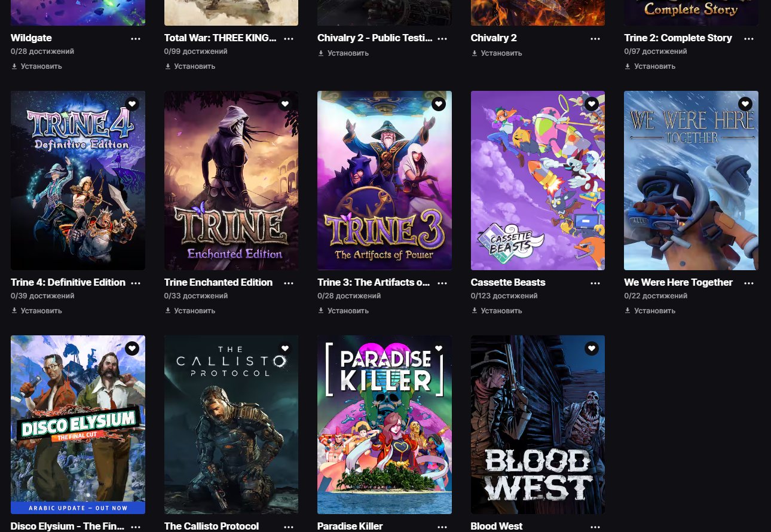Open more options menu for Paradise Killer
Image resolution: width=771 pixels, height=532 pixels.
(x=442, y=527)
